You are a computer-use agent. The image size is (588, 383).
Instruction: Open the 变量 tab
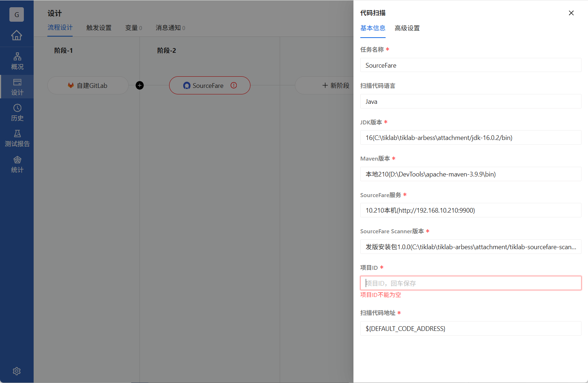tap(134, 28)
